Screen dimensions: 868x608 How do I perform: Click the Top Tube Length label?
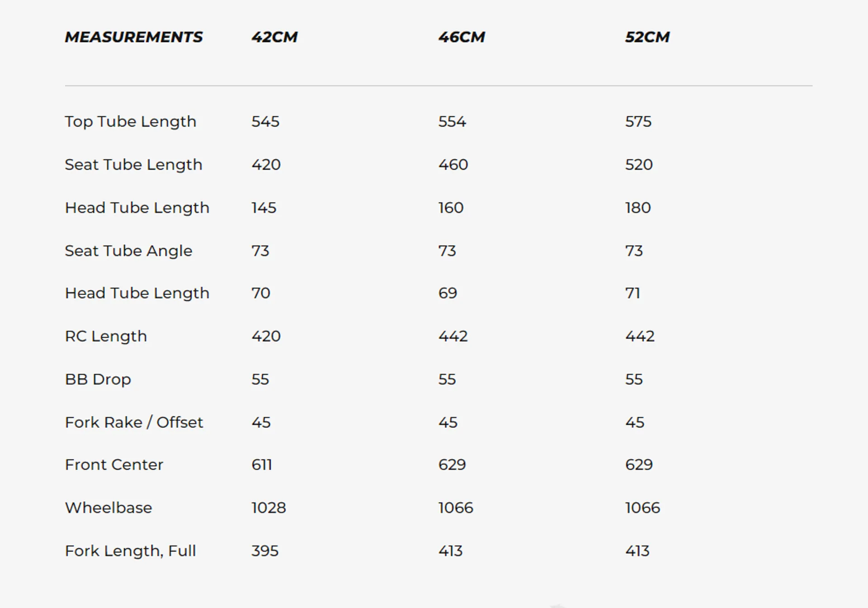131,122
